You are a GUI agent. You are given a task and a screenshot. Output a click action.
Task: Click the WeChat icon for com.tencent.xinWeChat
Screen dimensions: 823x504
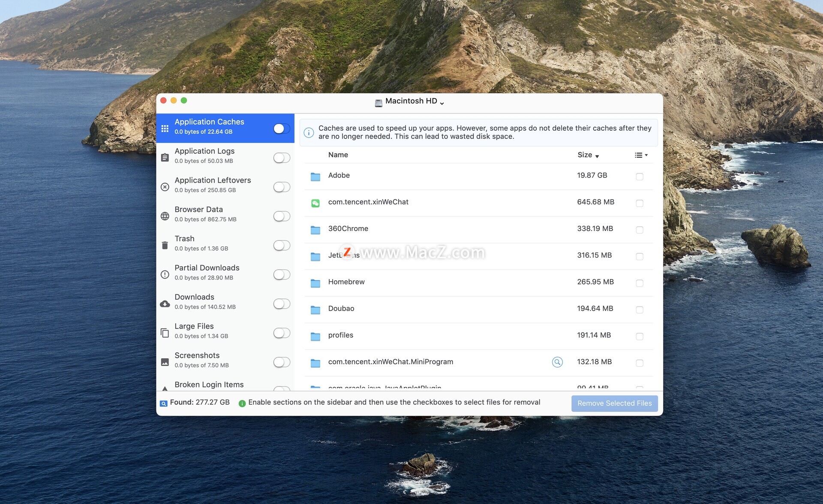pos(315,203)
